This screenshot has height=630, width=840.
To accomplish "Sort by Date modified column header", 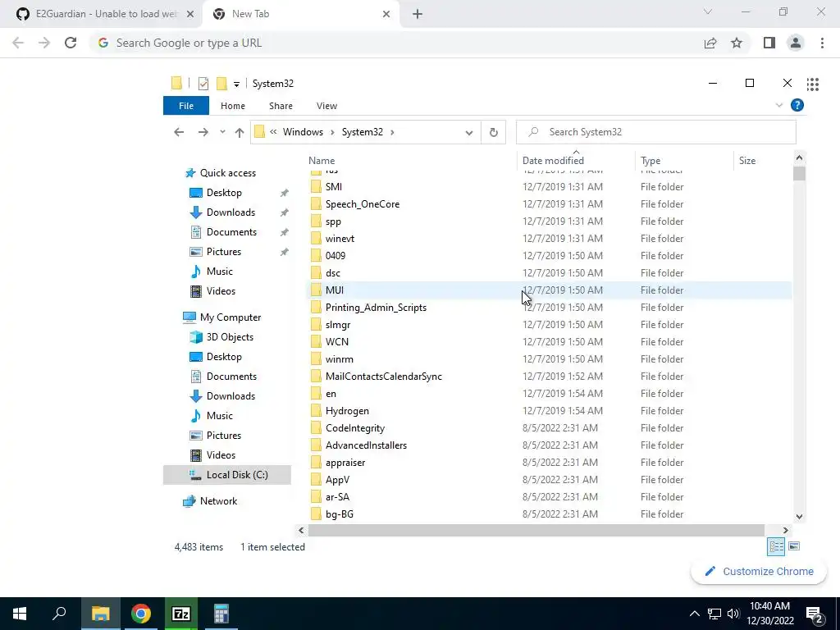I will click(x=553, y=161).
